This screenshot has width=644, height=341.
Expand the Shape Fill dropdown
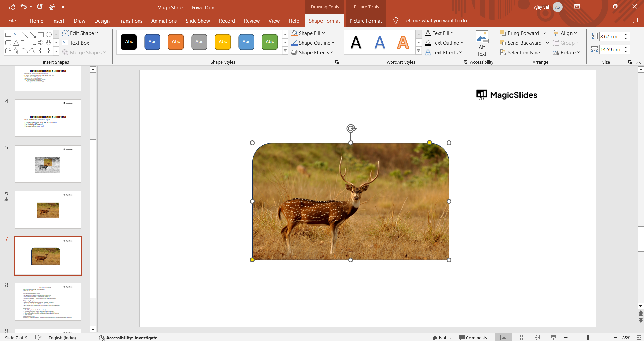pyautogui.click(x=323, y=33)
